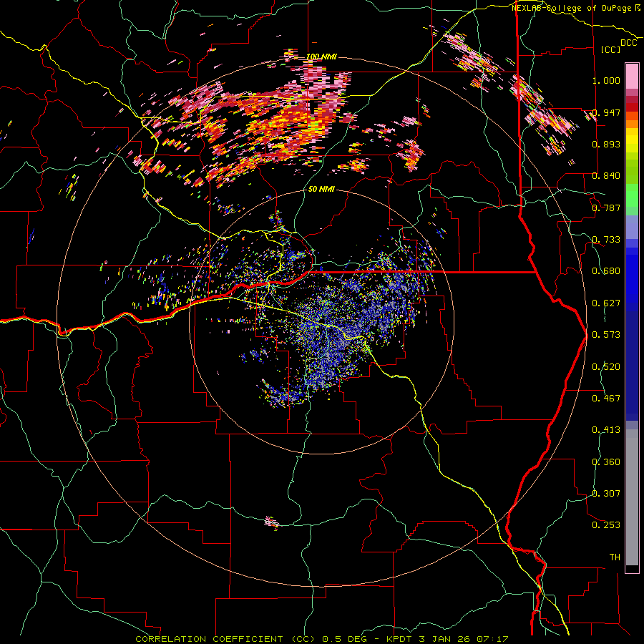Click the 100 NMI range ring label
The width and height of the screenshot is (644, 644).
point(321,57)
